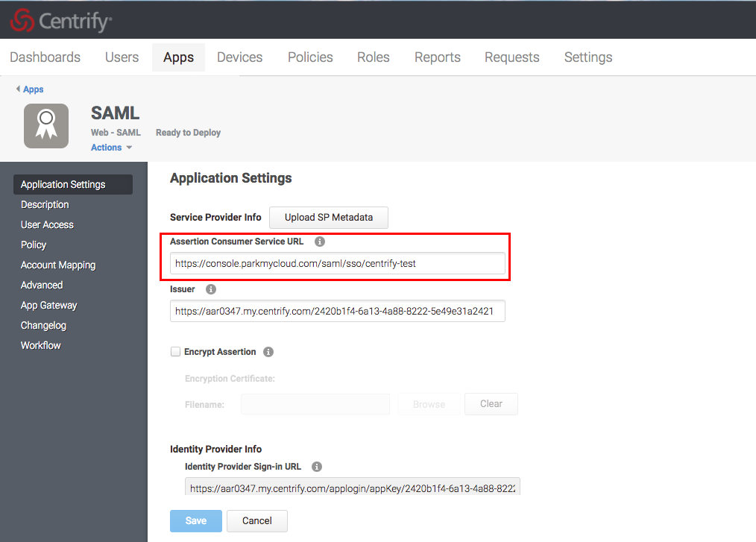This screenshot has width=756, height=542.
Task: Open Account Mapping in the sidebar
Action: tap(58, 265)
